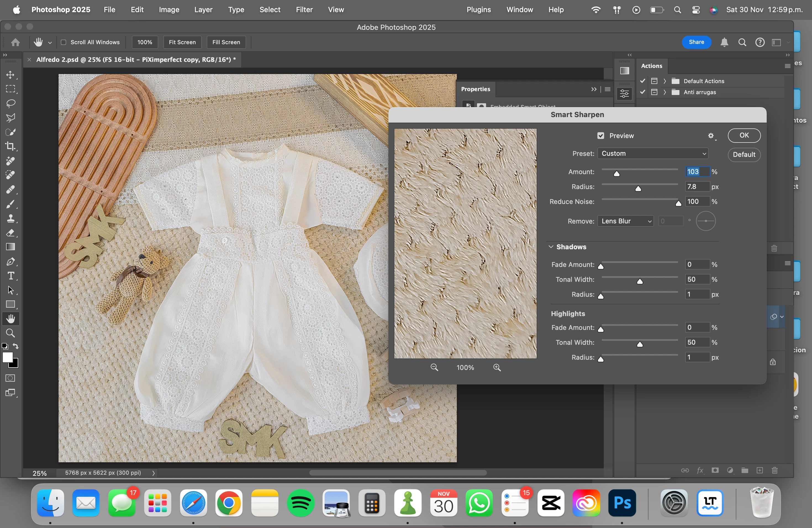Collapse the Shadows section
The image size is (812, 528).
[551, 247]
